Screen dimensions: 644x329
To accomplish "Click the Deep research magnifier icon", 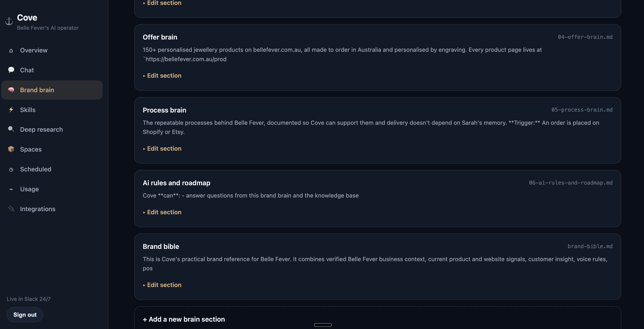I will pos(11,129).
